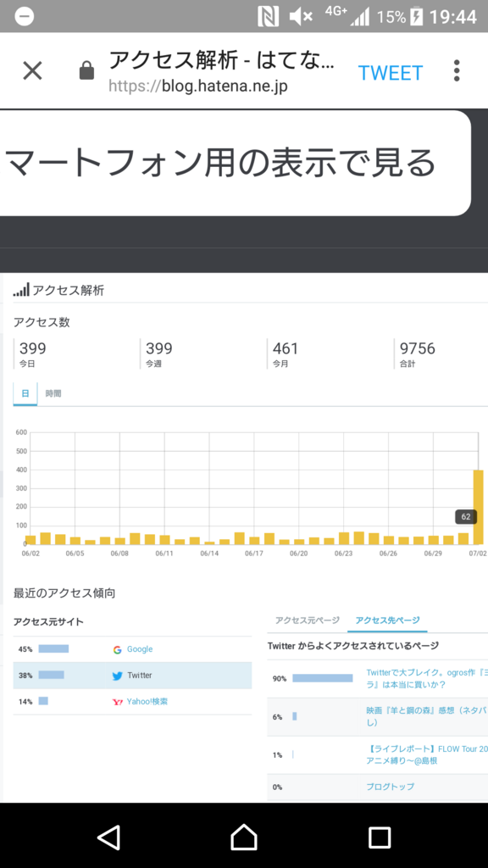Image resolution: width=488 pixels, height=868 pixels.
Task: Tap the 62 tooltip in chart
Action: coord(466,516)
